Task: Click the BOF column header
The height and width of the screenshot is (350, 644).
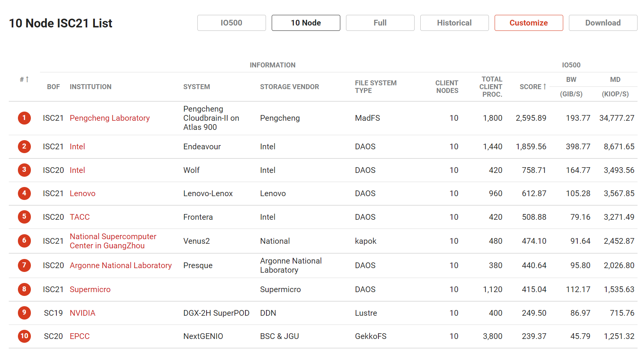Action: pyautogui.click(x=53, y=87)
